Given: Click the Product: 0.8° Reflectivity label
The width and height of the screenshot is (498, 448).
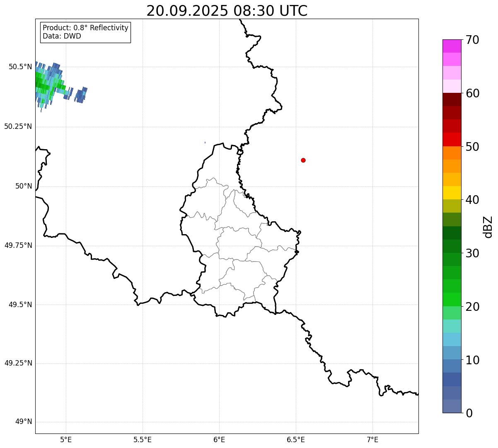Looking at the screenshot, I should point(86,28).
